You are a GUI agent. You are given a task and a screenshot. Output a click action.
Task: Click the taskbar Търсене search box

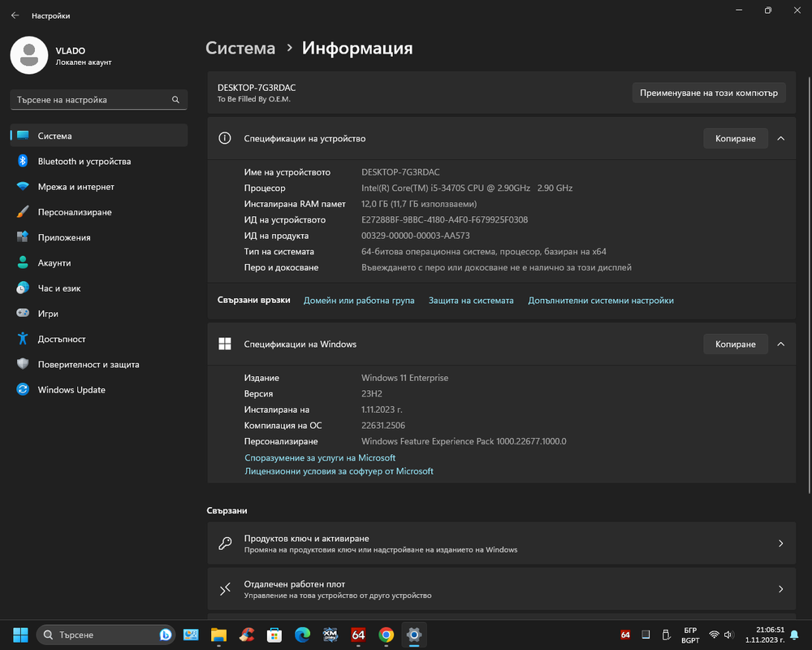pyautogui.click(x=106, y=635)
